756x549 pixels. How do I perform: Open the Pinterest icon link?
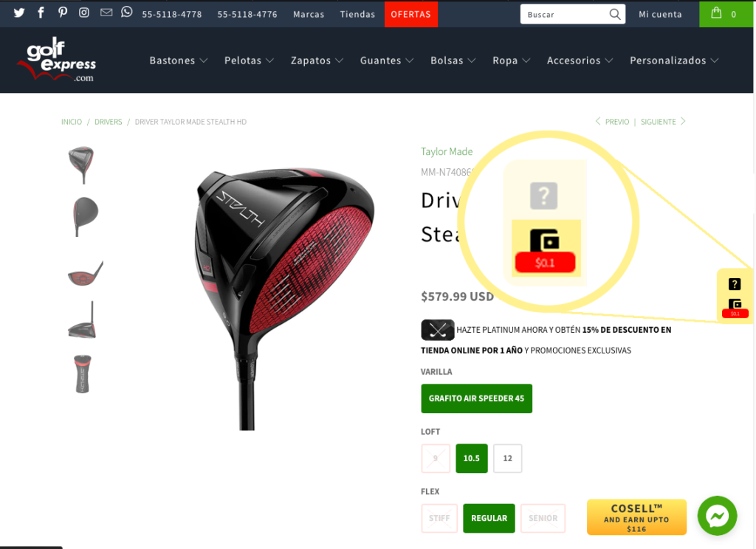click(63, 13)
